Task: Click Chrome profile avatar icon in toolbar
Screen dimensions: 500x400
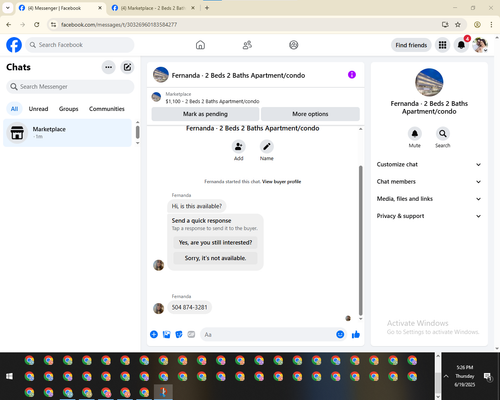Action: pos(477,25)
